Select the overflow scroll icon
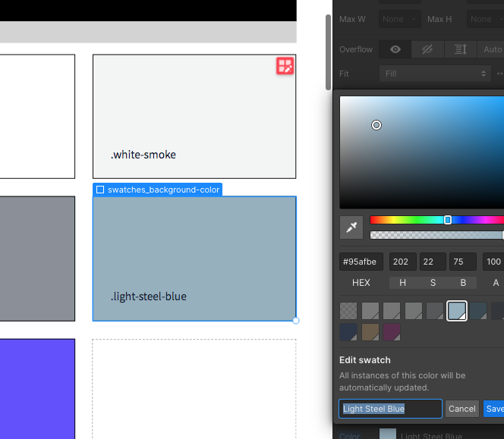Viewport: 504px width, 439px height. pyautogui.click(x=461, y=49)
